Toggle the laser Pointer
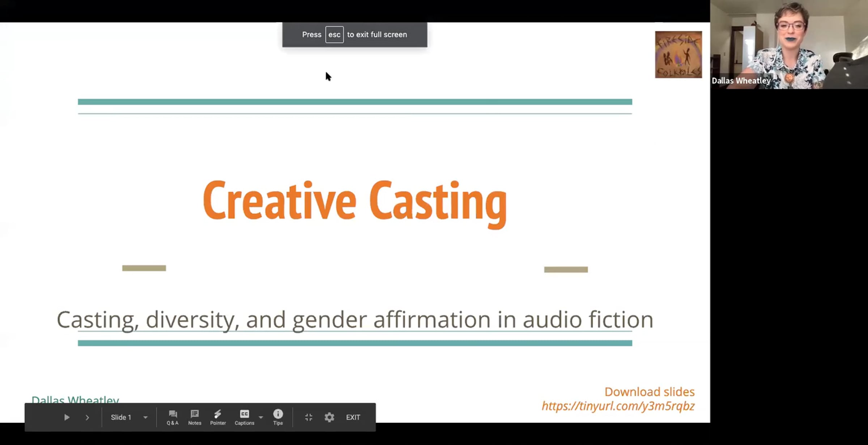 [218, 417]
